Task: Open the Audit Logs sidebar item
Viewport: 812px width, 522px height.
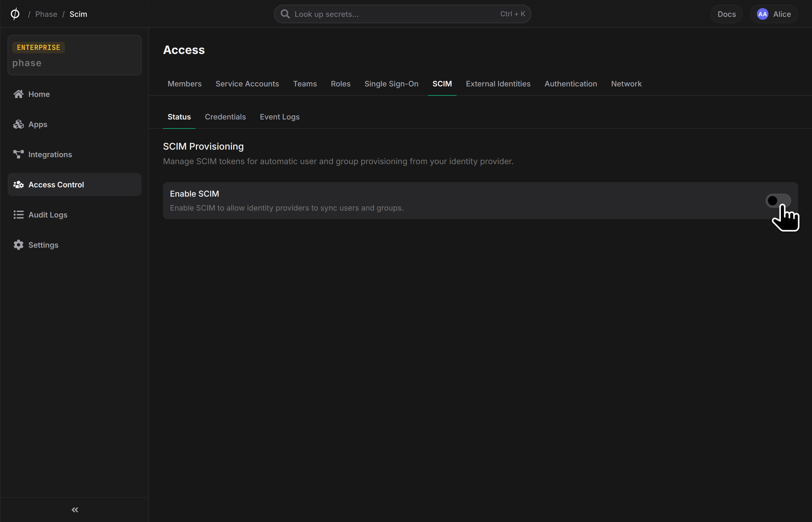Action: (x=74, y=215)
